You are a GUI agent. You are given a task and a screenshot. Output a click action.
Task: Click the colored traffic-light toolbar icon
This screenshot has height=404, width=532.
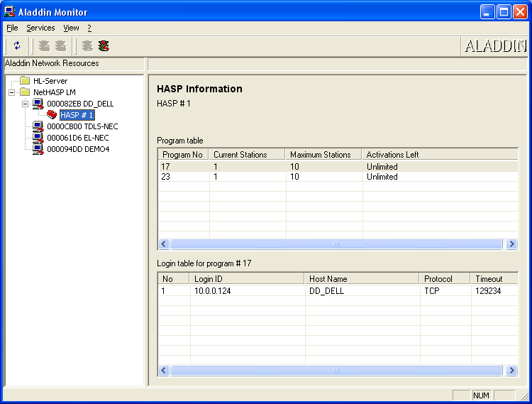click(104, 46)
